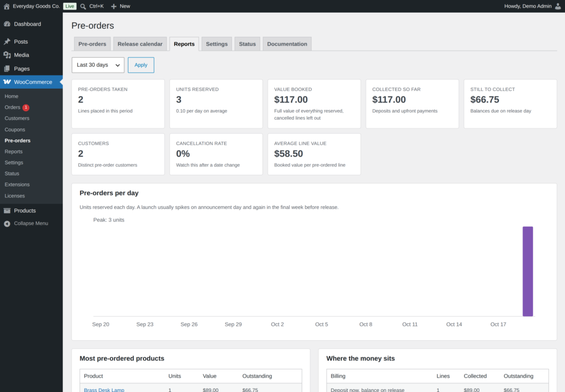Select the Reports tab
The height and width of the screenshot is (392, 565).
tap(184, 44)
